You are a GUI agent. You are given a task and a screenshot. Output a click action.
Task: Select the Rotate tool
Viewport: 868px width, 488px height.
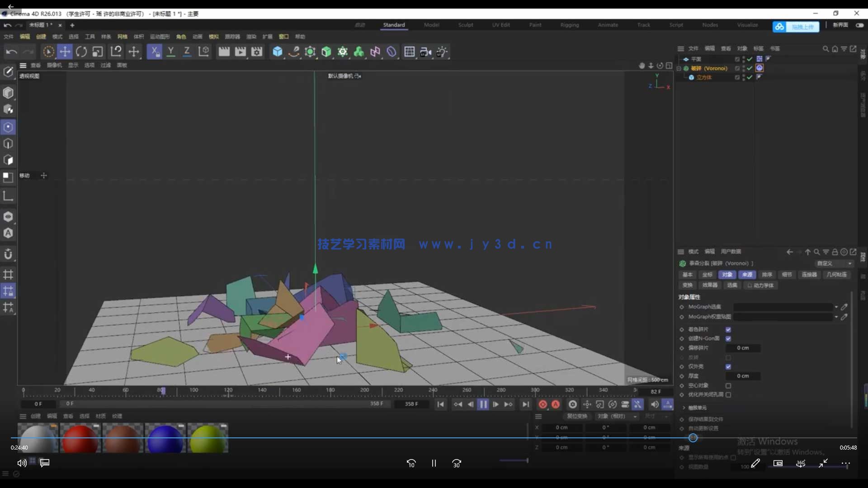81,52
